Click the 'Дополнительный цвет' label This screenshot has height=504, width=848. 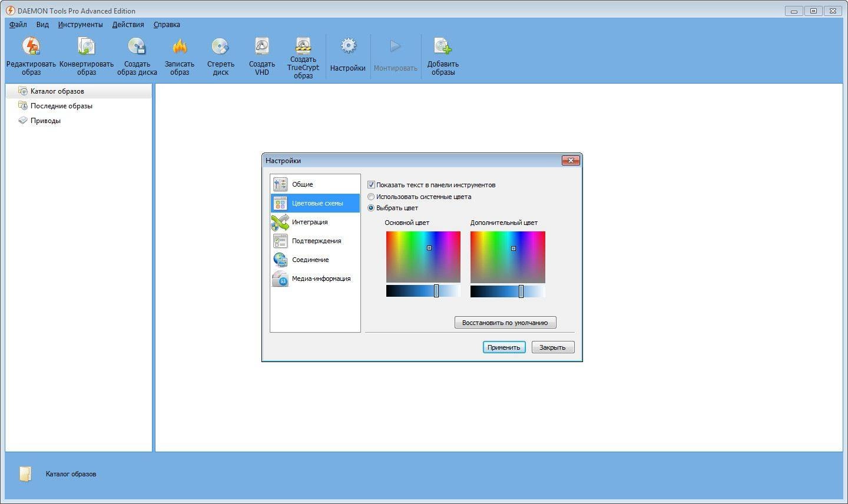pos(504,223)
